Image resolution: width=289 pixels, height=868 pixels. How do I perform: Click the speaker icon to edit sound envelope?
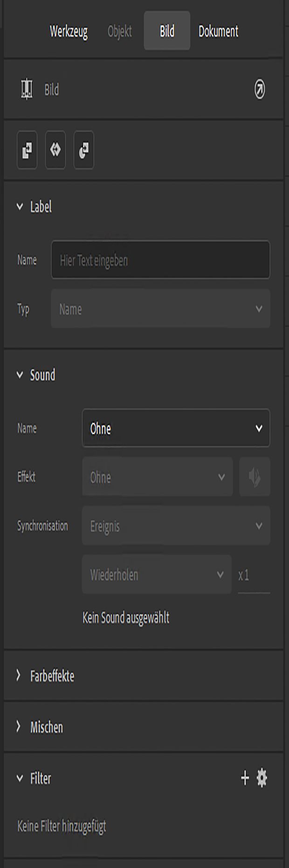(x=255, y=477)
